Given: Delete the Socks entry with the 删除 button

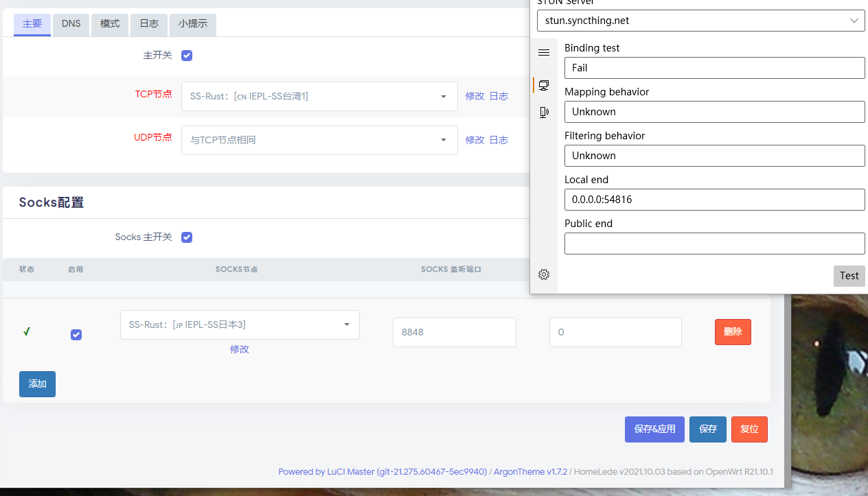Looking at the screenshot, I should [733, 331].
